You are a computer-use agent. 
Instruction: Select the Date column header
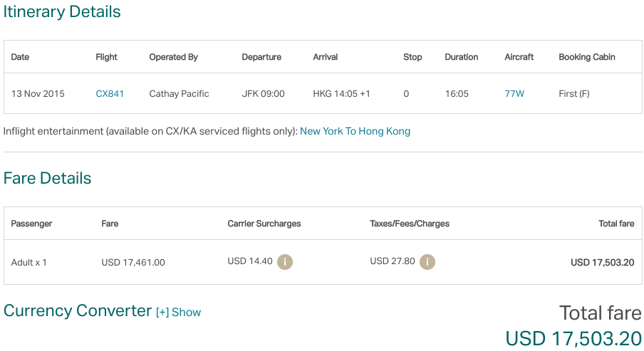click(20, 57)
